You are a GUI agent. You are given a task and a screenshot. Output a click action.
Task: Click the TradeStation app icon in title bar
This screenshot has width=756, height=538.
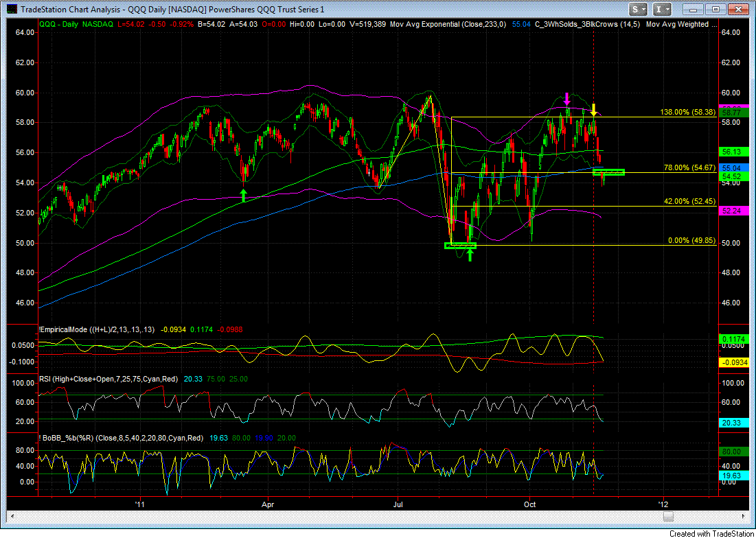click(12, 9)
